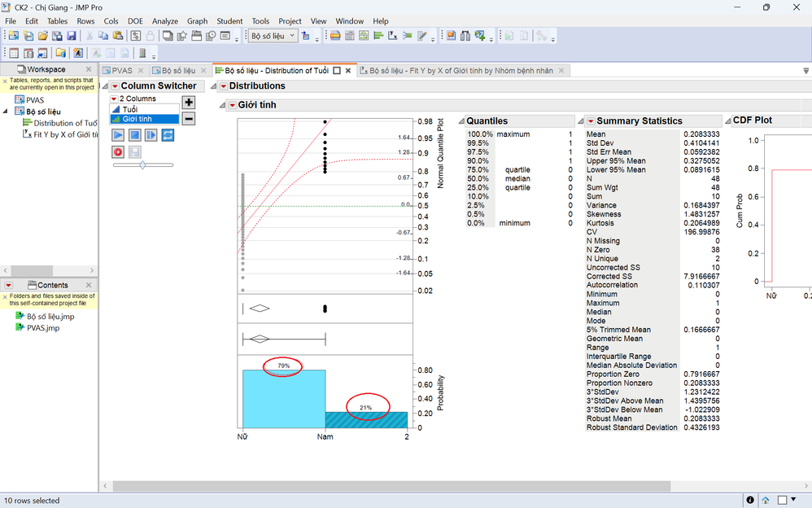This screenshot has height=508, width=812.
Task: Click the Save icon in the toolbar
Action: [71, 36]
